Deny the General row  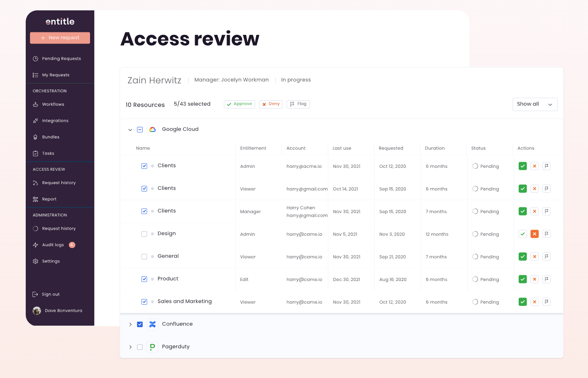[535, 257]
